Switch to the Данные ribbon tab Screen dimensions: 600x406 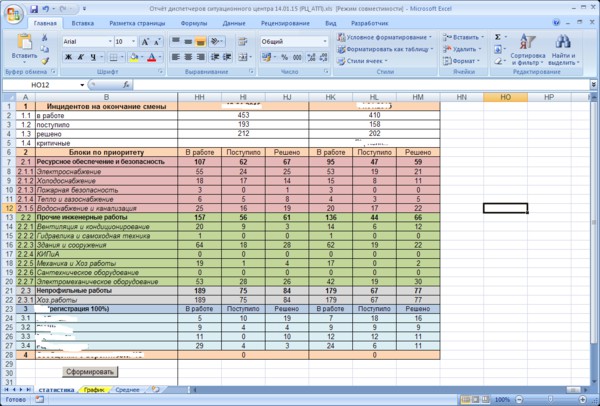click(234, 23)
